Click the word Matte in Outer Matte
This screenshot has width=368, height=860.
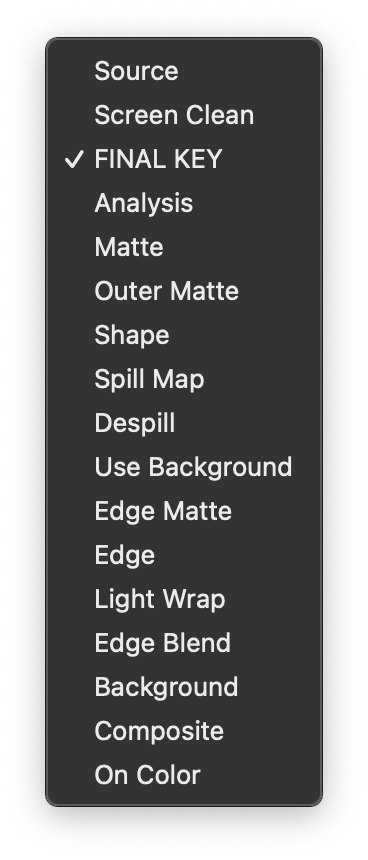pyautogui.click(x=205, y=291)
